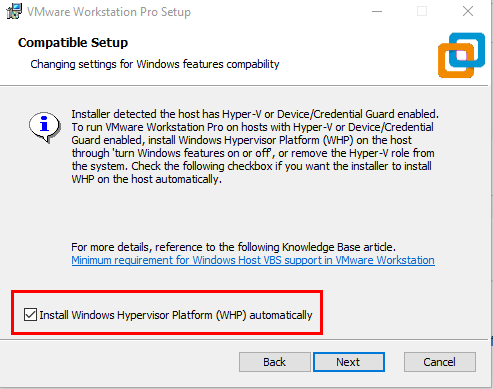Proceed with the Next button
The height and width of the screenshot is (389, 493).
[349, 362]
